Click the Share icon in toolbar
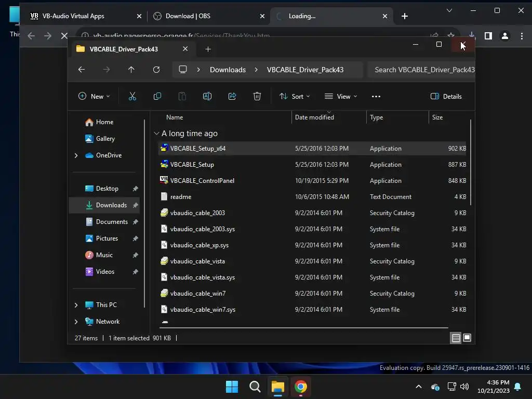This screenshot has width=532, height=399. pyautogui.click(x=232, y=96)
